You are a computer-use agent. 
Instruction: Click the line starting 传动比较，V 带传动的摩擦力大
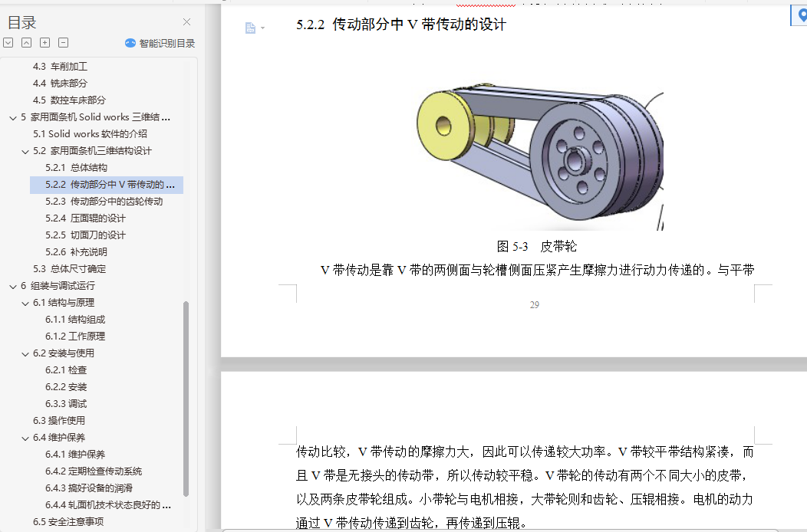click(x=525, y=452)
